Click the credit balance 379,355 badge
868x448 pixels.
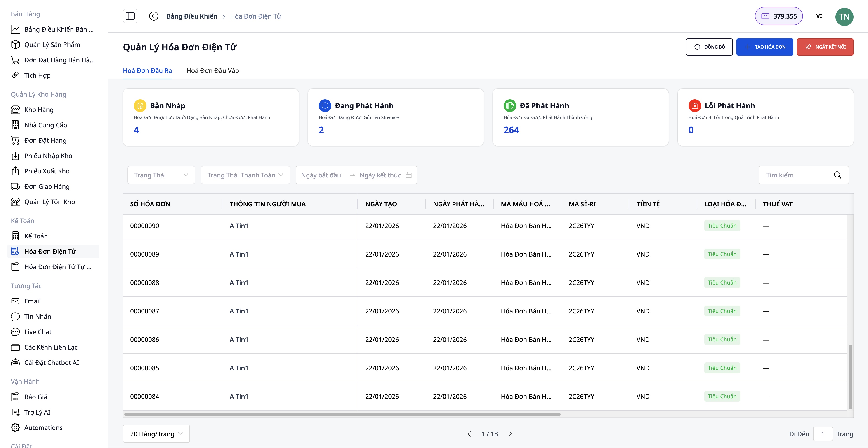[x=778, y=16]
